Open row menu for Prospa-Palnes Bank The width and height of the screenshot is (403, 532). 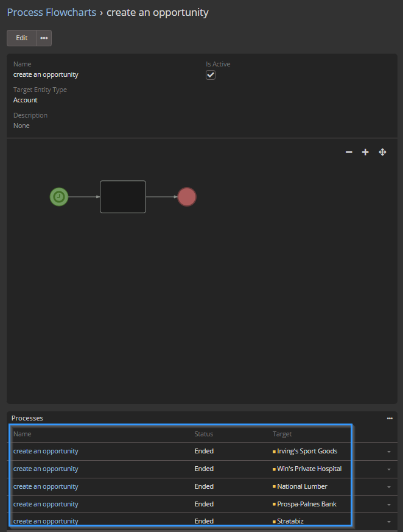click(x=388, y=505)
